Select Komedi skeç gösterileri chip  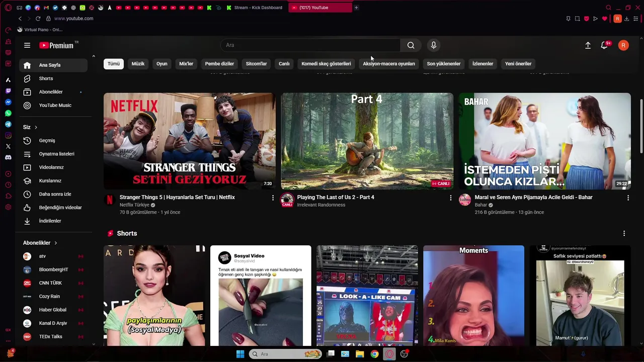pos(326,64)
